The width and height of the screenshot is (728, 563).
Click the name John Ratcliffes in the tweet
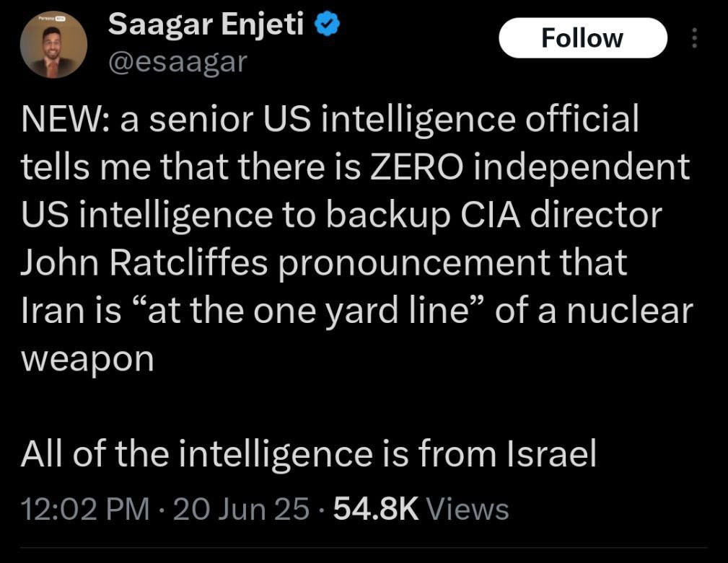click(144, 262)
